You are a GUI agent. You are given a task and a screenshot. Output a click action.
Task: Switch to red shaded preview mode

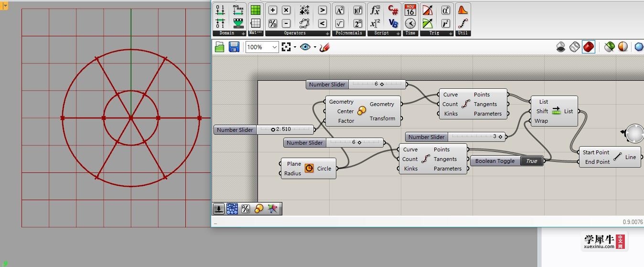(589, 47)
